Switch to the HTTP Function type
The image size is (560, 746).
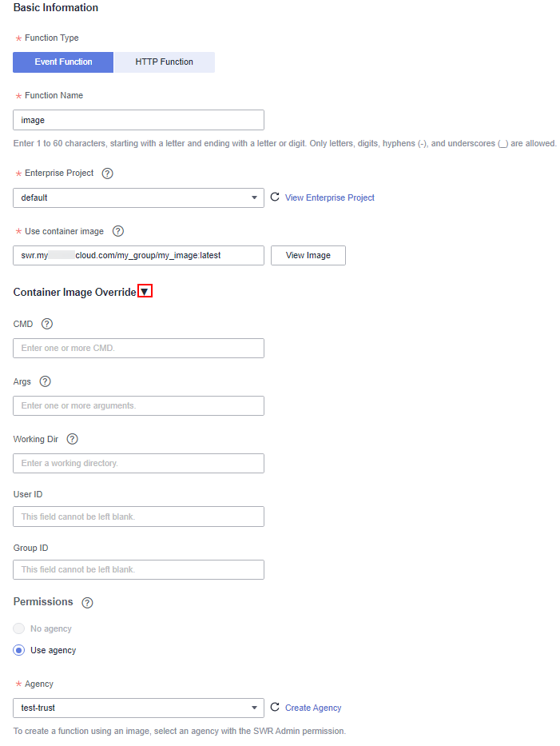(x=165, y=62)
